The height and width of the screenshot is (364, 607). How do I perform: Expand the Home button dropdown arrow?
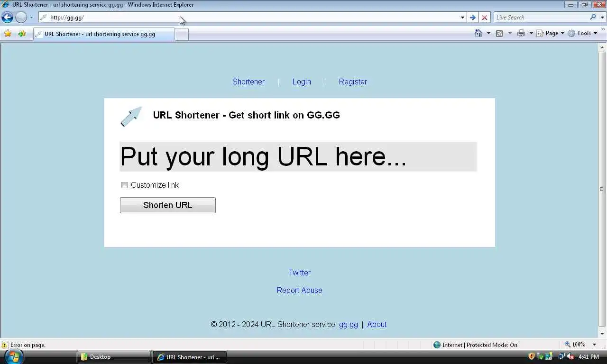coord(488,33)
